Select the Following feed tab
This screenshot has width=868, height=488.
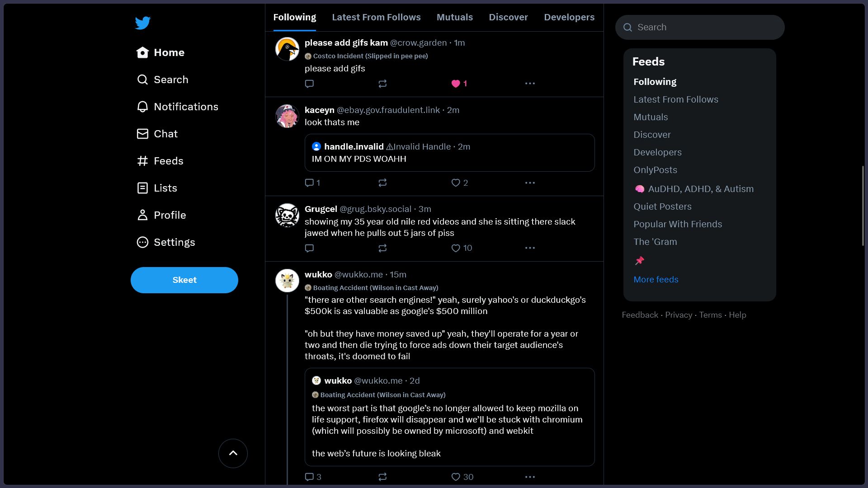point(294,17)
